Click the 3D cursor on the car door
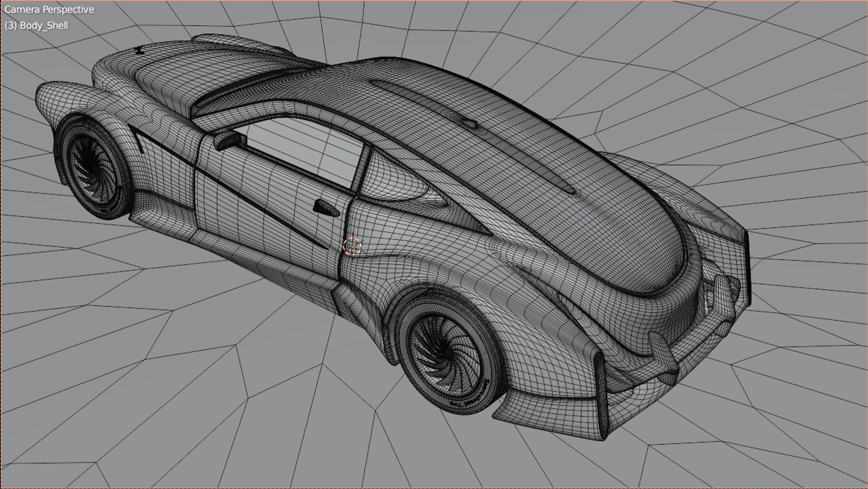This screenshot has height=489, width=868. tap(352, 247)
